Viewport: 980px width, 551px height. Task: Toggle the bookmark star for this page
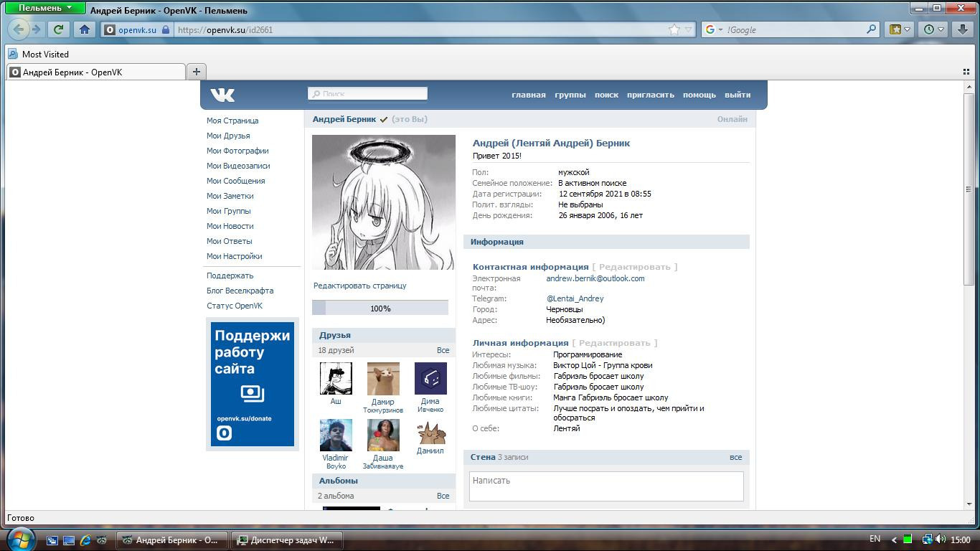tap(674, 29)
